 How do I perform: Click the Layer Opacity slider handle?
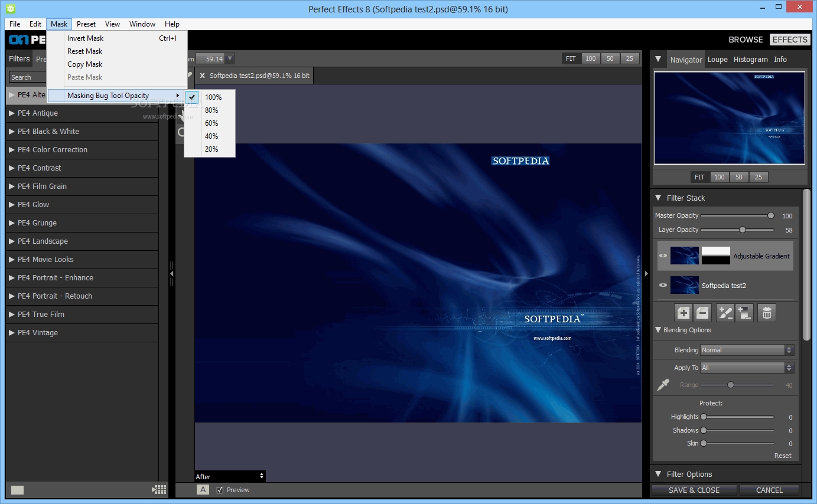[x=743, y=230]
